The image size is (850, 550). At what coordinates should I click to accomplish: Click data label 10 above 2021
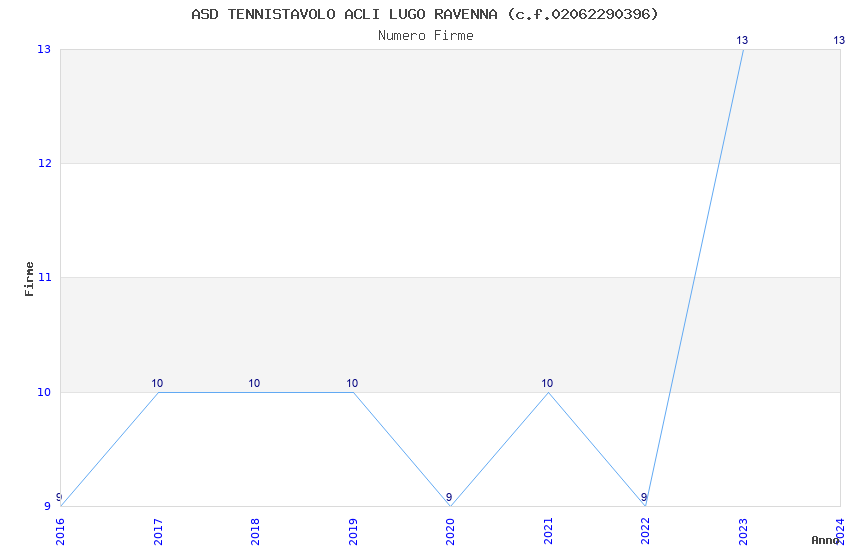click(x=548, y=383)
